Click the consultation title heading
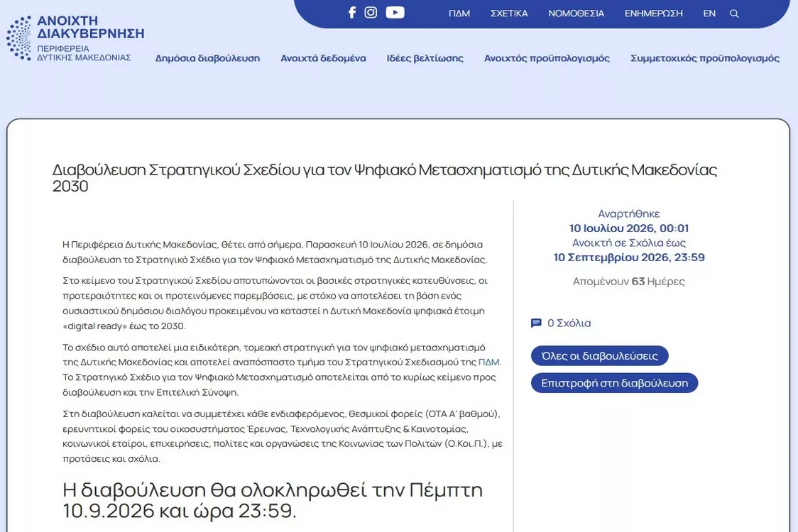798x532 pixels. [x=384, y=177]
